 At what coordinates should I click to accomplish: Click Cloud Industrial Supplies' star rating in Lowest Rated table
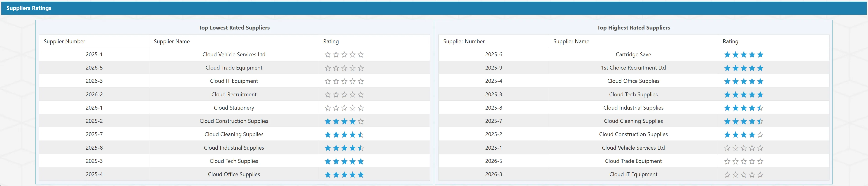point(344,148)
